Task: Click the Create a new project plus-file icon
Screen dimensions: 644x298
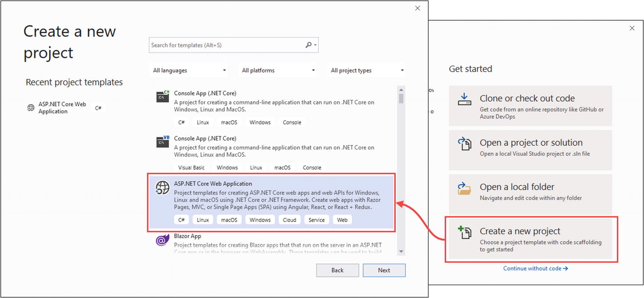Action: [464, 232]
